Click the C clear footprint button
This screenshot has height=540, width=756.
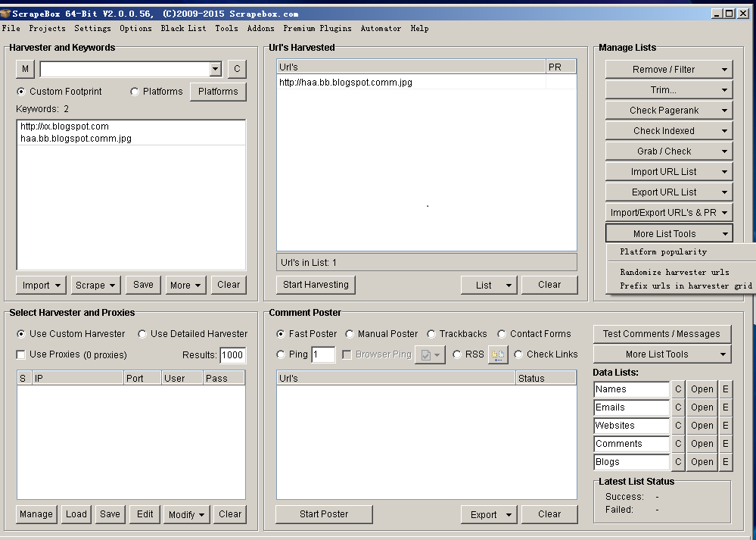coord(237,69)
